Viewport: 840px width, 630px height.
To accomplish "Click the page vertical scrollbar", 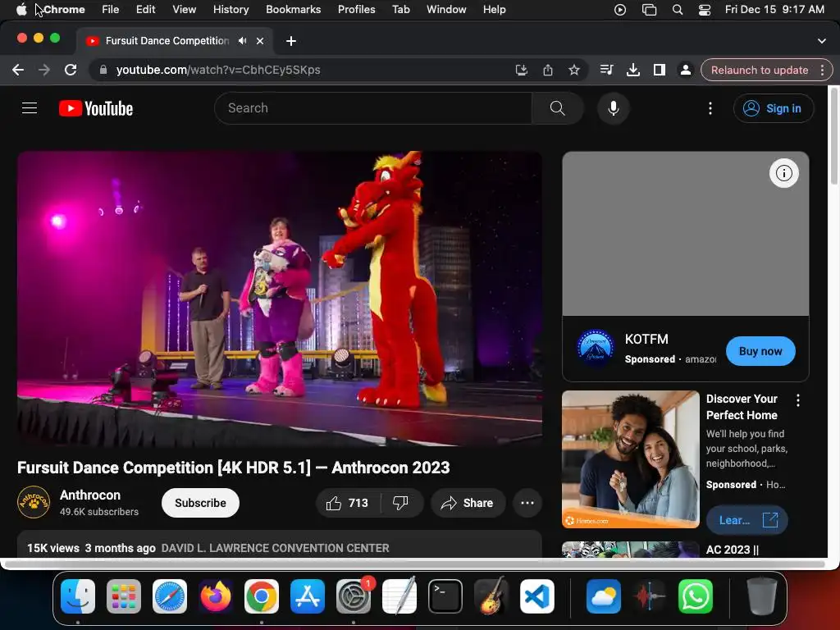I will [833, 137].
